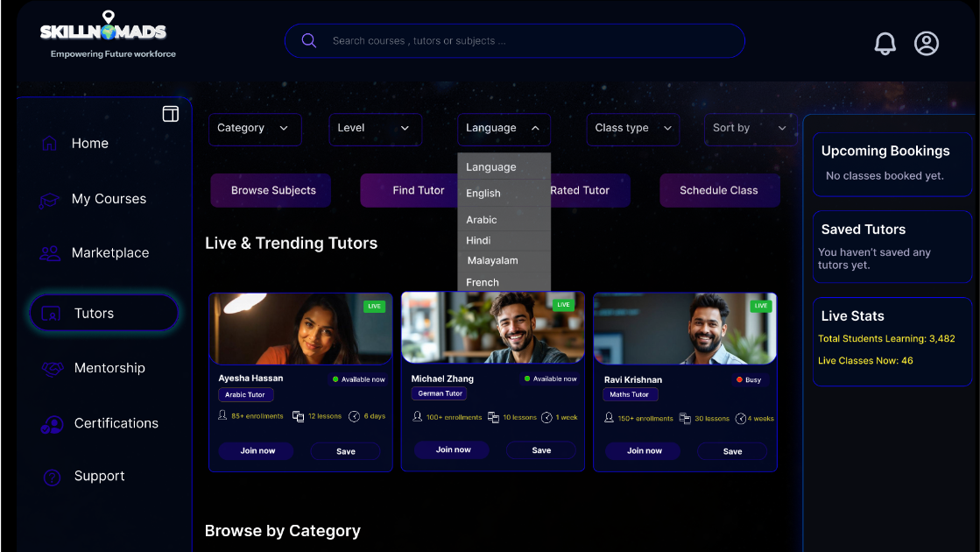Expand the Level dropdown
The width and height of the screenshot is (980, 552).
click(375, 129)
